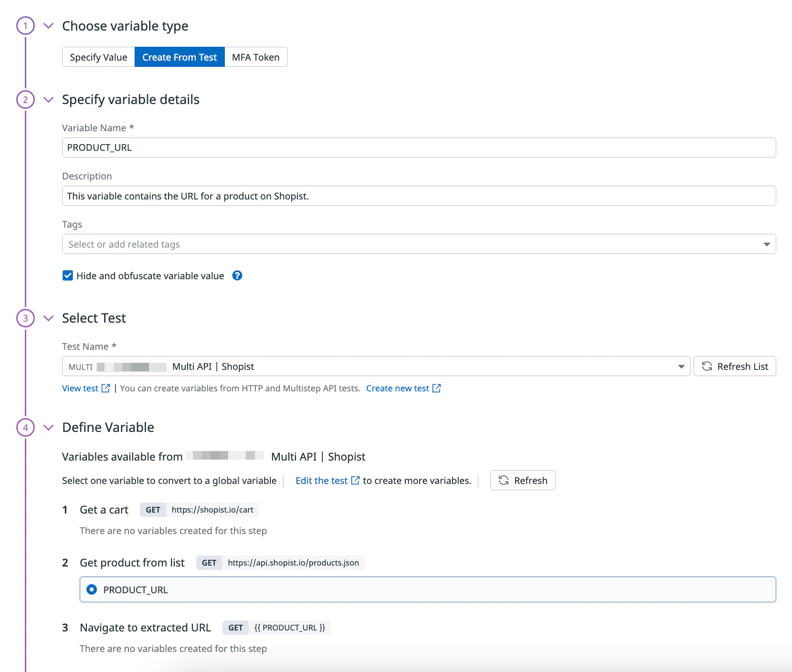Click the refresh icon inside the Refresh button
The image size is (792, 672).
[x=504, y=480]
